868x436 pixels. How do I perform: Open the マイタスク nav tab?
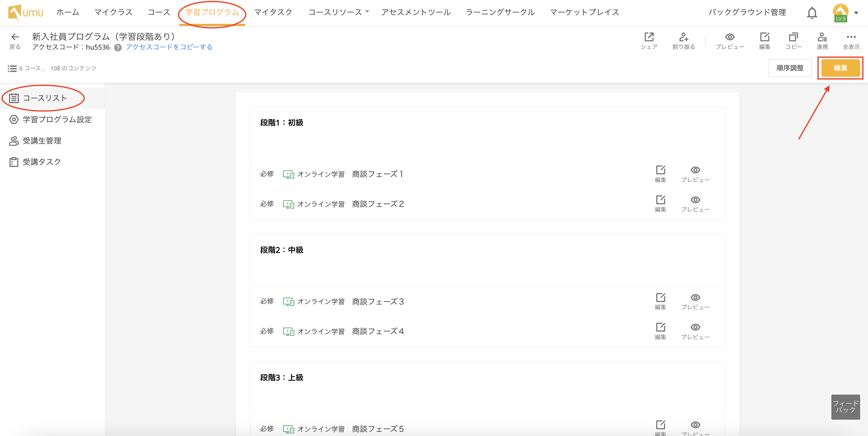(x=273, y=12)
